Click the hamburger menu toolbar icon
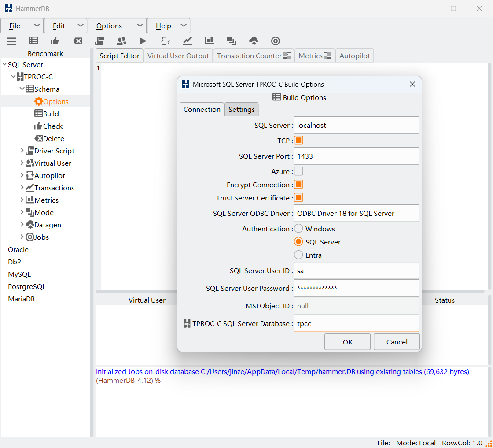 coord(11,41)
